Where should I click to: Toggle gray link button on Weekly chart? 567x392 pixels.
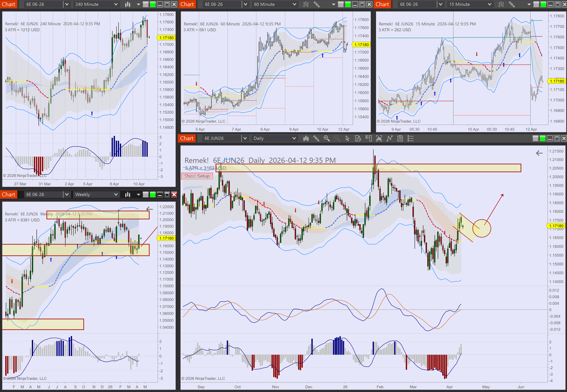click(x=146, y=195)
